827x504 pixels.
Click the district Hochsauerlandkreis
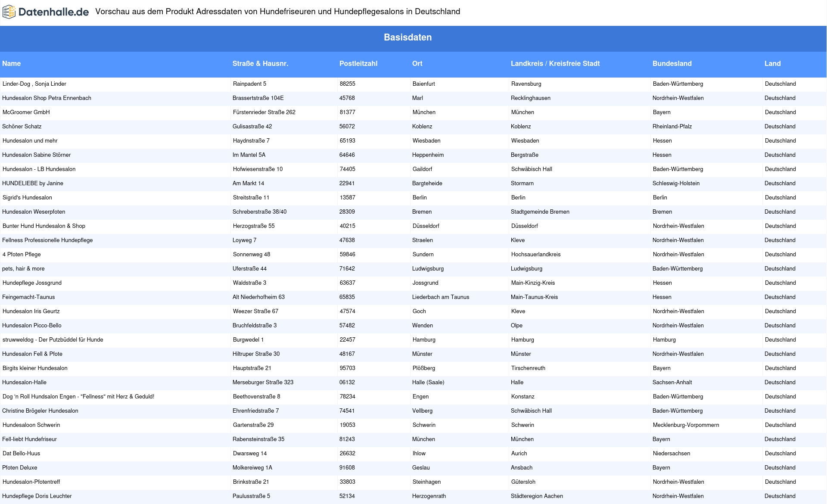click(536, 254)
